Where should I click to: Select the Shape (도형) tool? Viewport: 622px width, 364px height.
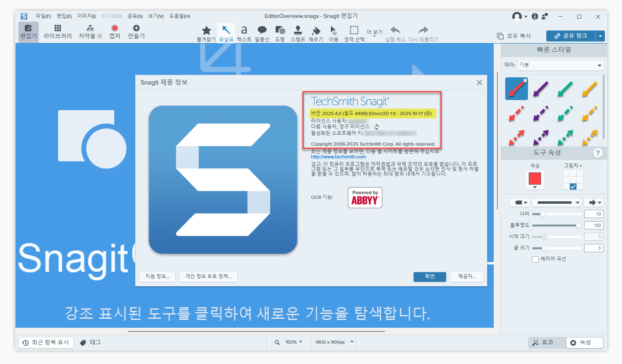(x=280, y=33)
